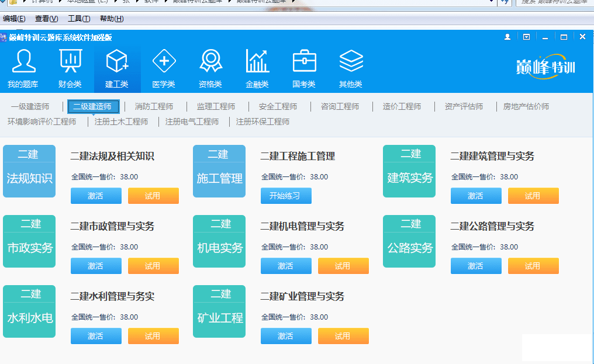Image resolution: width=594 pixels, height=364 pixels.
Task: Switch to the 环境影响评价工程师 tab
Action: [x=42, y=122]
